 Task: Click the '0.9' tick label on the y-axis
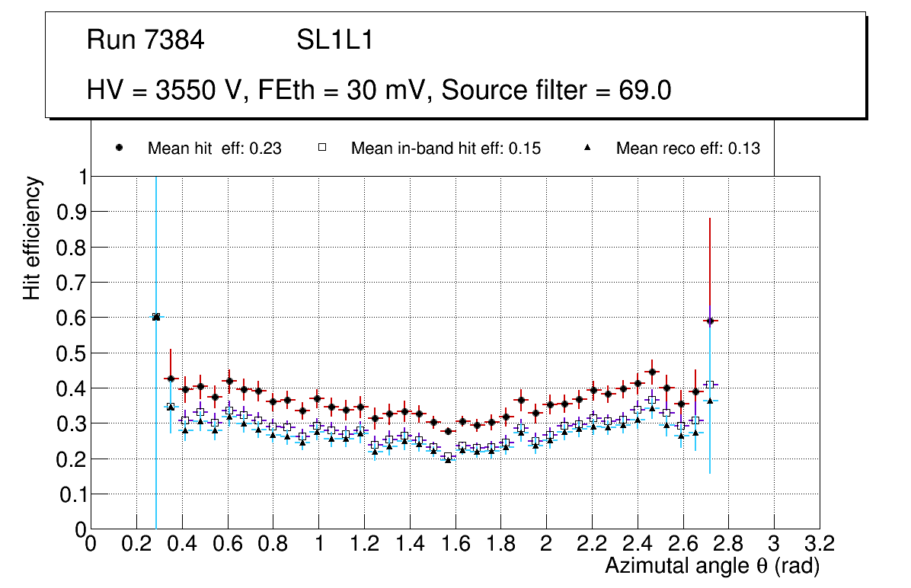72,212
